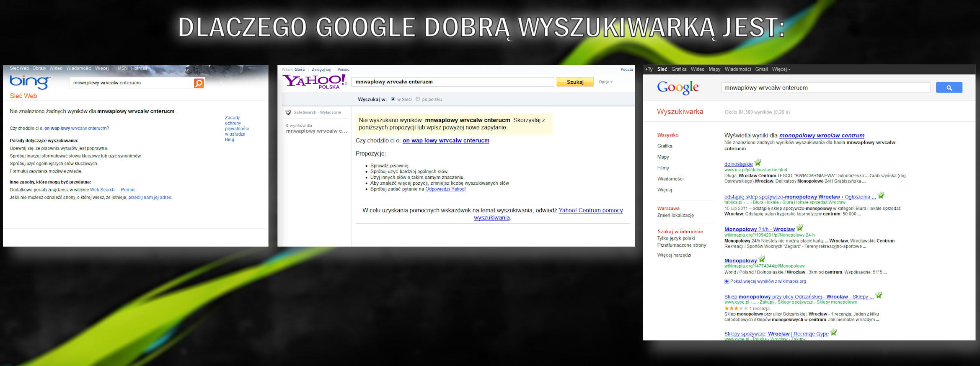The width and height of the screenshot is (980, 366).
Task: Click into the Bing search input field
Action: (132, 83)
